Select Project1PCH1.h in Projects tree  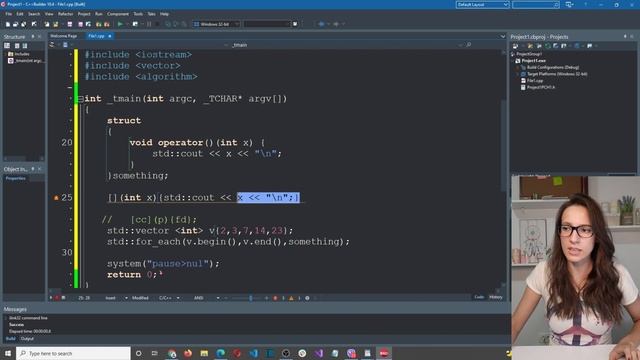541,87
